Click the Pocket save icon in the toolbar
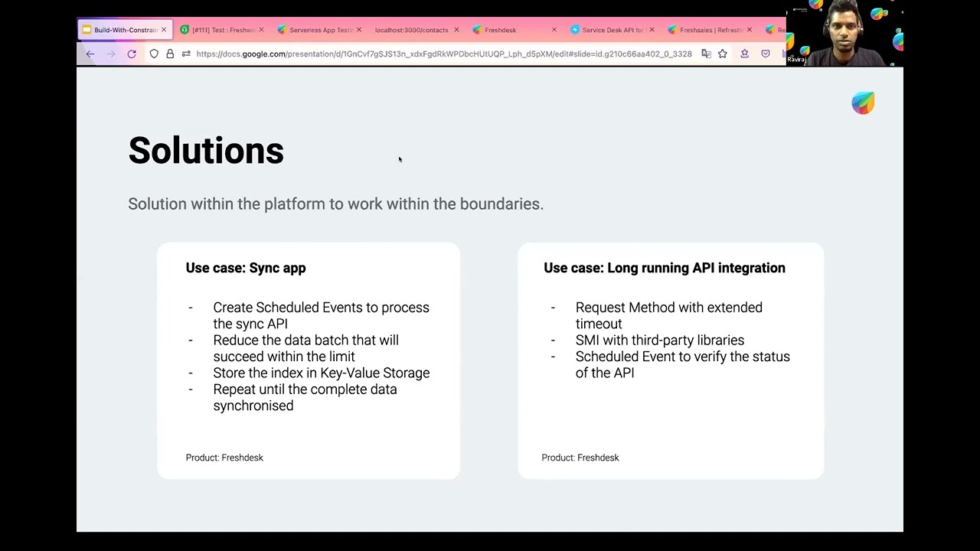This screenshot has height=551, width=980. point(766,54)
